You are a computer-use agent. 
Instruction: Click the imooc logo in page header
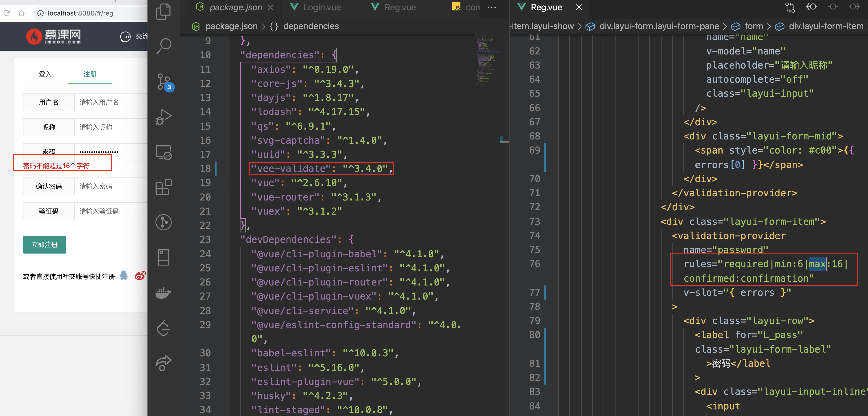coord(54,36)
